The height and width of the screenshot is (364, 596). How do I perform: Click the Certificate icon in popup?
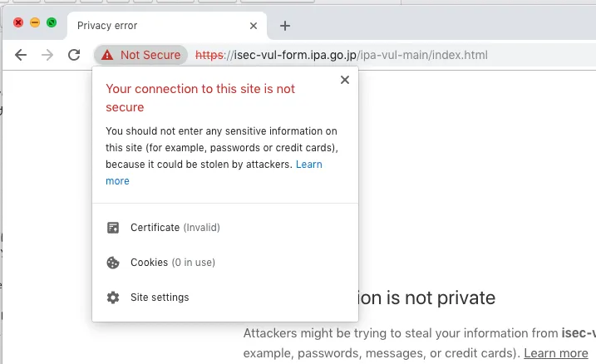(x=113, y=228)
